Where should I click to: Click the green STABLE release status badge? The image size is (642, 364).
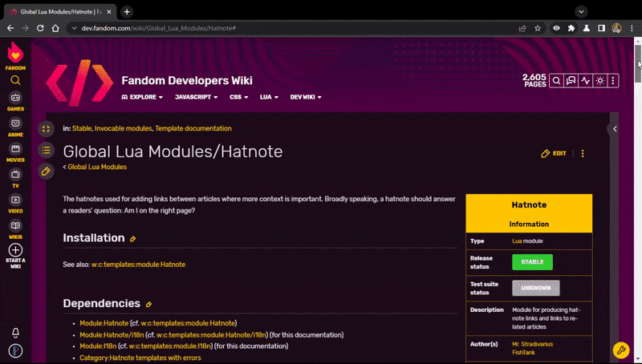pos(532,262)
